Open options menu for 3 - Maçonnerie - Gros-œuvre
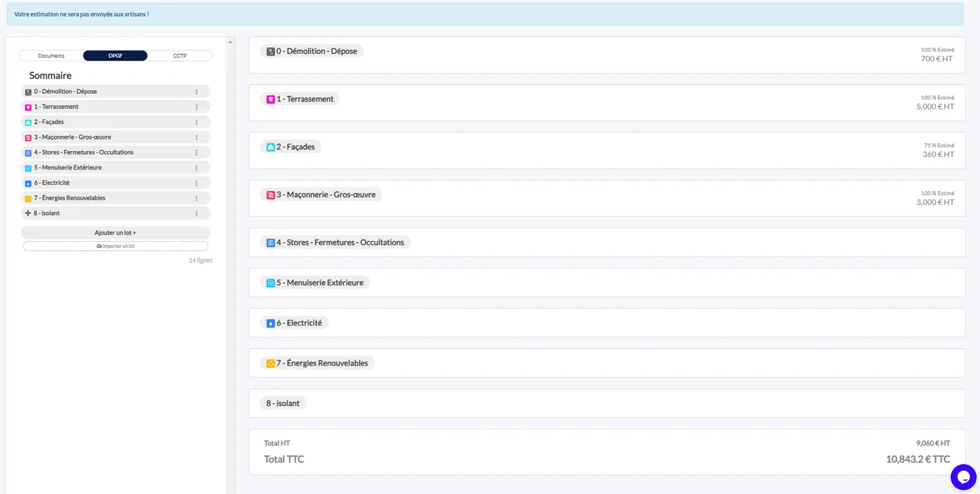 pos(197,138)
